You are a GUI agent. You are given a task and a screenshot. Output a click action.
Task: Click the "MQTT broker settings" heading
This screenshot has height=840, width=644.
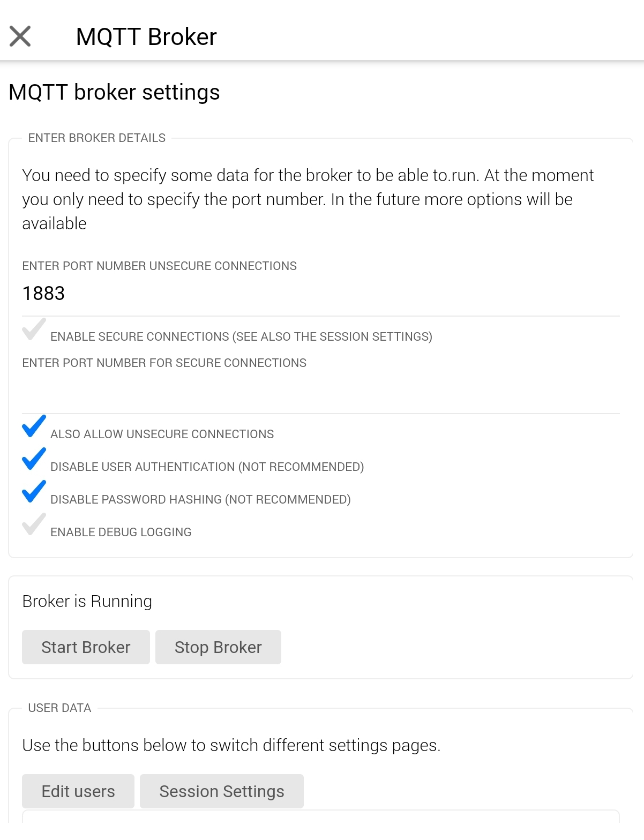[x=114, y=92]
